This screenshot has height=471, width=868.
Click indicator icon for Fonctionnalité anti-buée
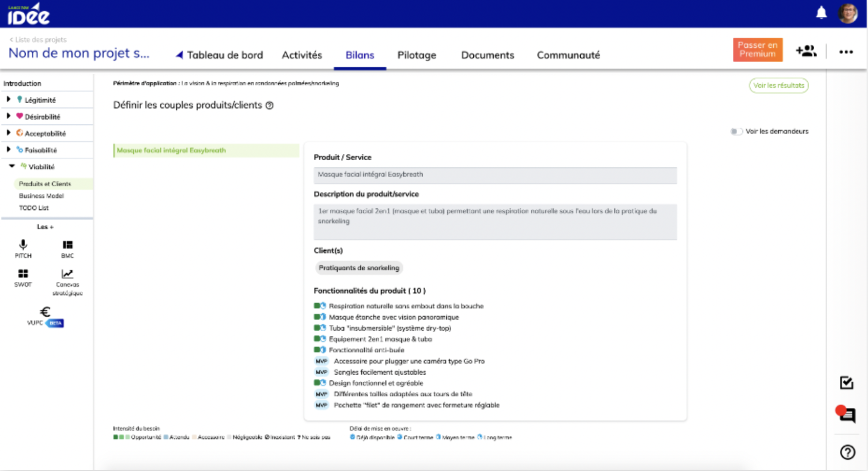[320, 350]
